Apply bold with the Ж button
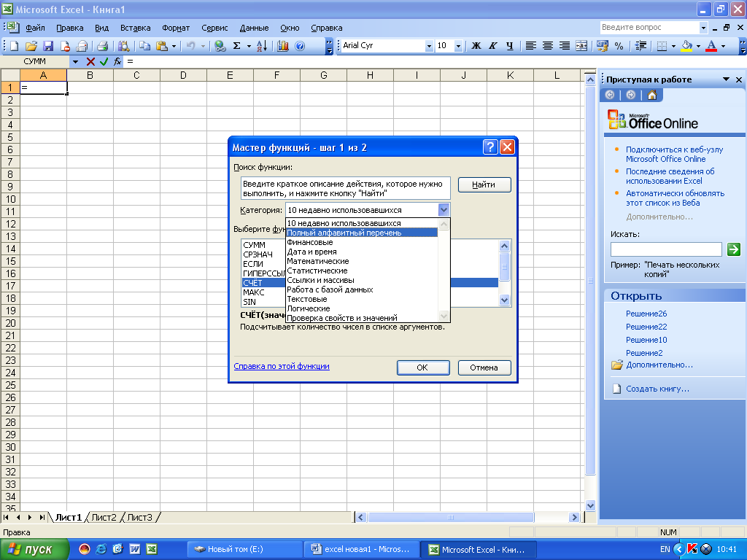The width and height of the screenshot is (747, 560). [x=476, y=46]
